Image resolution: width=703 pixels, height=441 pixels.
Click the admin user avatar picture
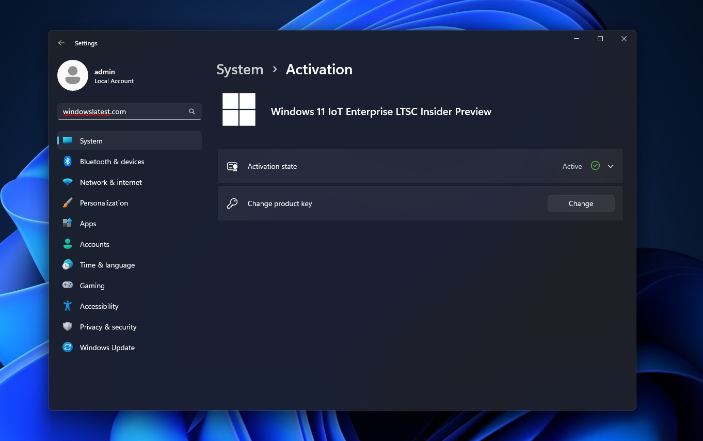click(x=73, y=75)
